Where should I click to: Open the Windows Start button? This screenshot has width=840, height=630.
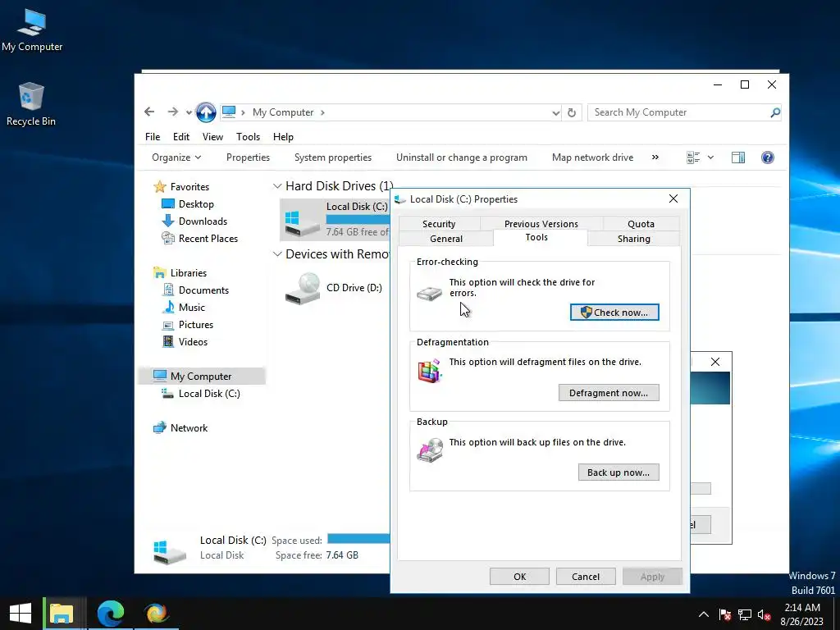click(21, 614)
